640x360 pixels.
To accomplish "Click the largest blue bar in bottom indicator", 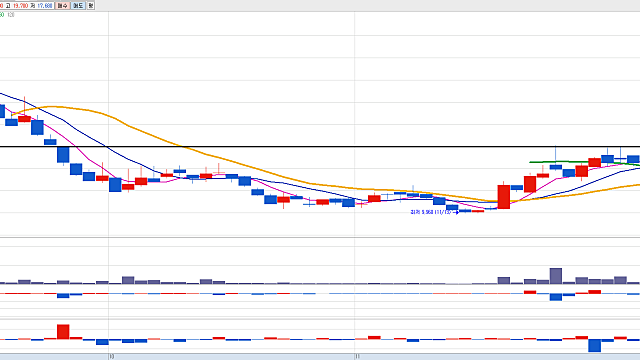I will tap(595, 345).
